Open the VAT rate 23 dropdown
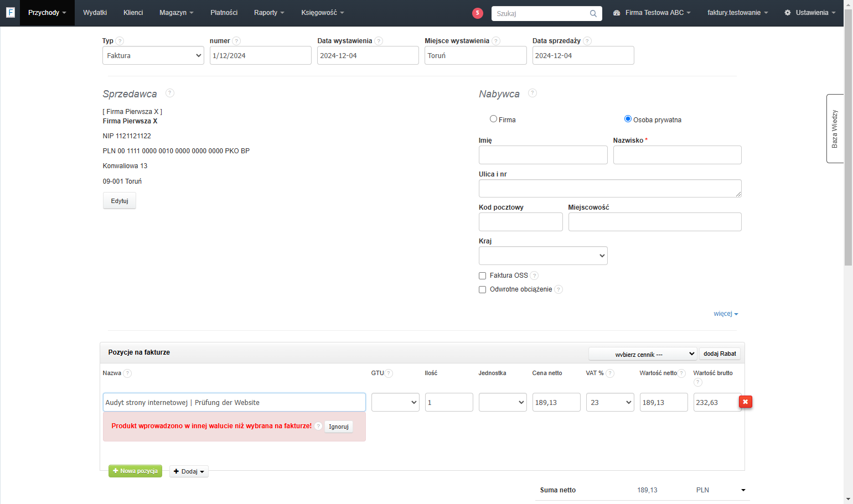 610,402
